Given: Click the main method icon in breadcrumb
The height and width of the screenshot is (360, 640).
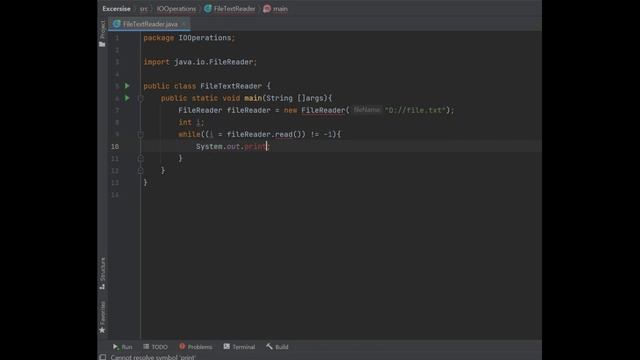Looking at the screenshot, I should coord(267,9).
